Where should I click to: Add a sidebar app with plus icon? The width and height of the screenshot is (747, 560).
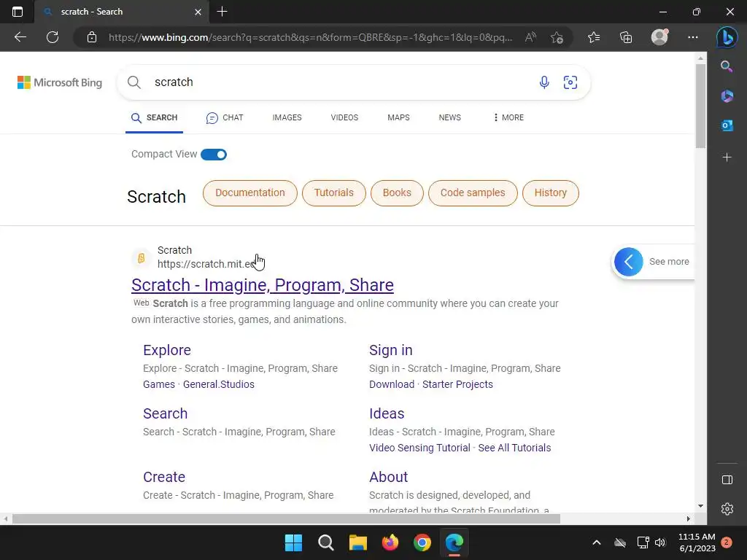pyautogui.click(x=727, y=157)
